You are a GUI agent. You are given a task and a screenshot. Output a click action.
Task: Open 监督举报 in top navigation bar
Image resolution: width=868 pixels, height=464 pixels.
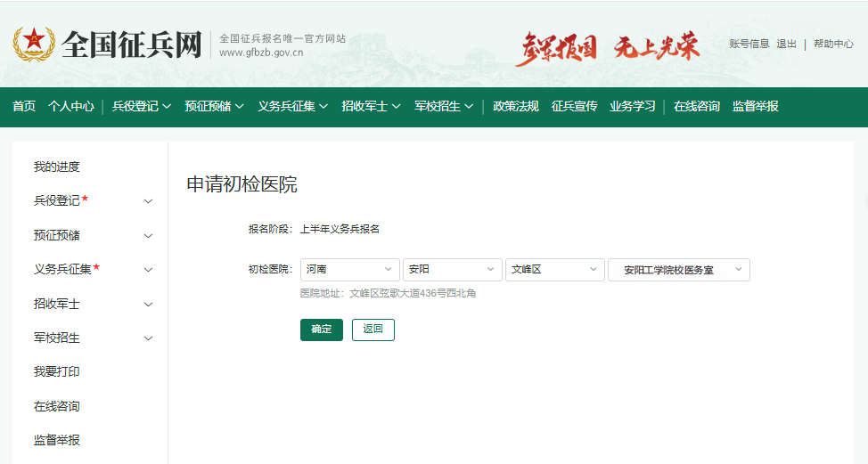coord(755,106)
